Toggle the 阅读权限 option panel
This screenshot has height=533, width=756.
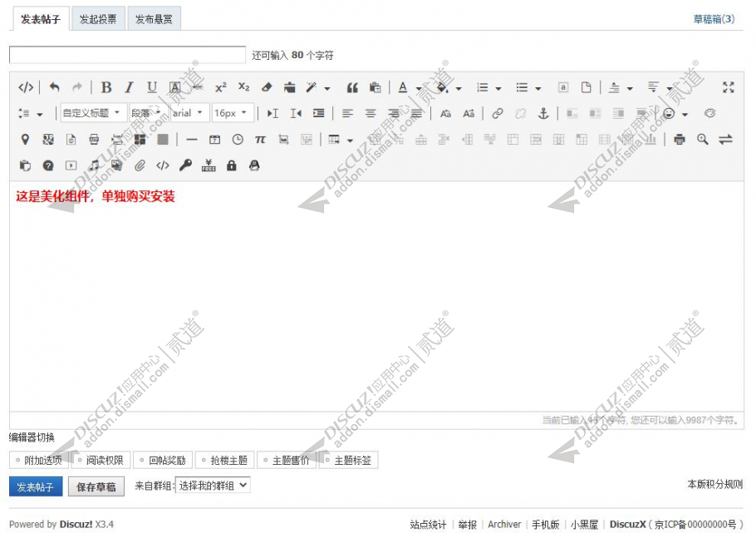tap(101, 460)
